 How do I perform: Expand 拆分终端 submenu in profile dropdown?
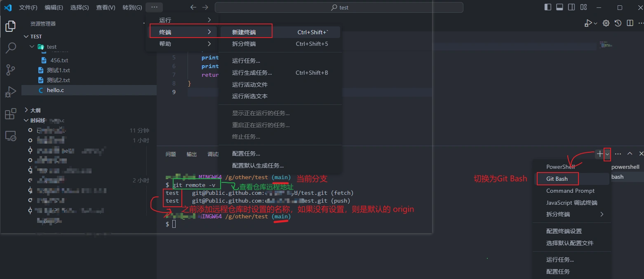[x=572, y=214]
